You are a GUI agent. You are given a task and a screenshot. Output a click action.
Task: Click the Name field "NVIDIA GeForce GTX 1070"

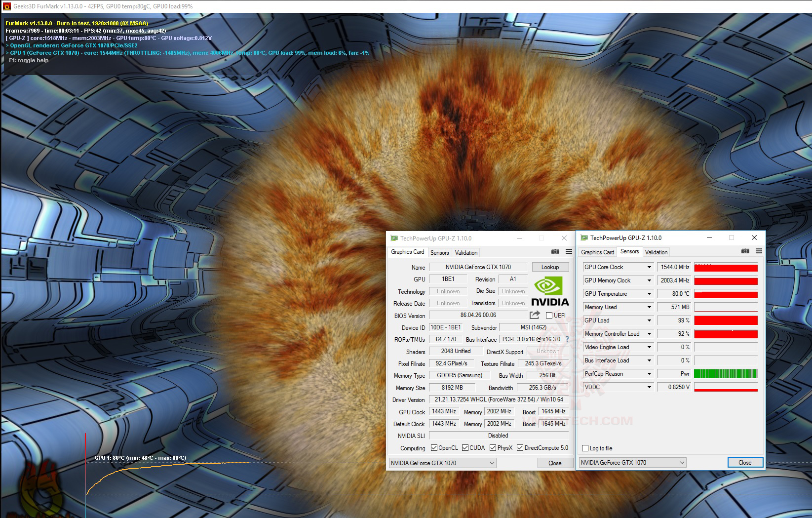(x=478, y=267)
